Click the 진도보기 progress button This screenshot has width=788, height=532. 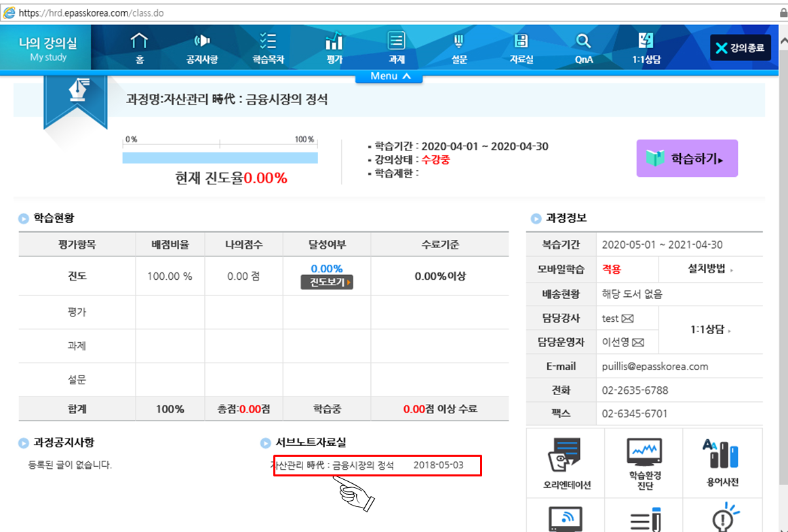point(327,283)
